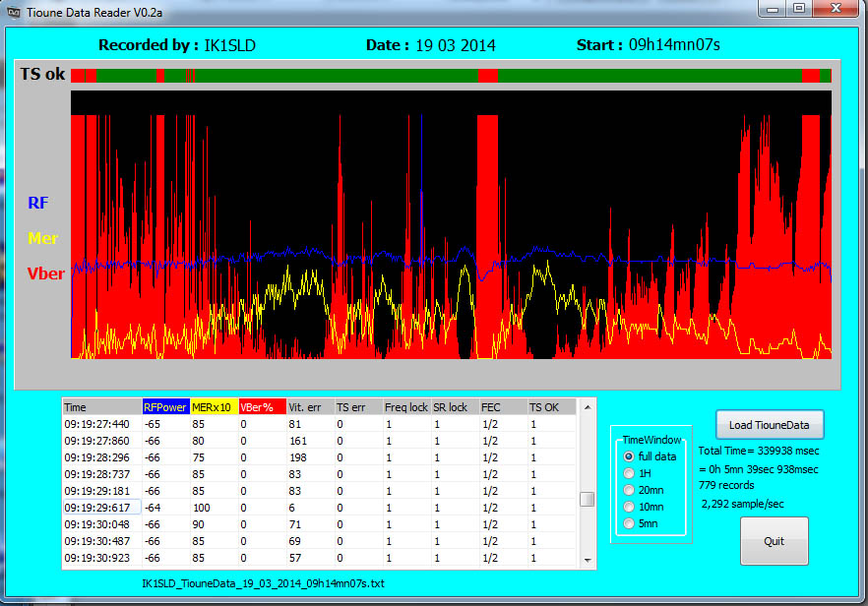Minimize the Tioune Data Reader window
The image size is (868, 606).
772,8
